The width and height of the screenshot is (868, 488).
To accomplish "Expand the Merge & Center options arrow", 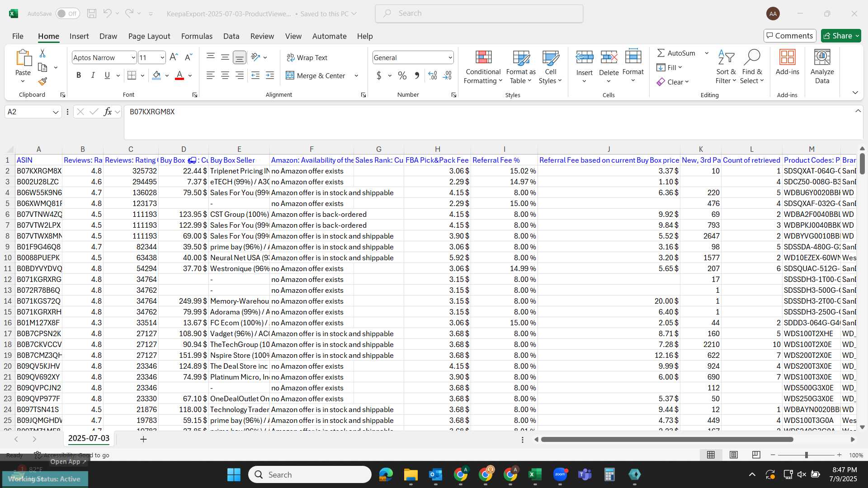I will (x=356, y=75).
